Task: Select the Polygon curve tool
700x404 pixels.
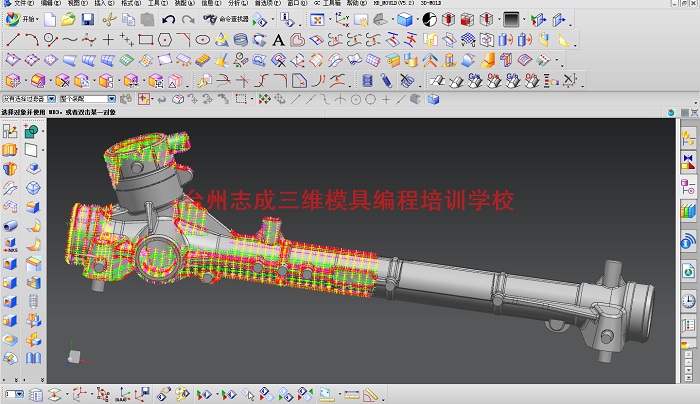Action: pyautogui.click(x=165, y=40)
